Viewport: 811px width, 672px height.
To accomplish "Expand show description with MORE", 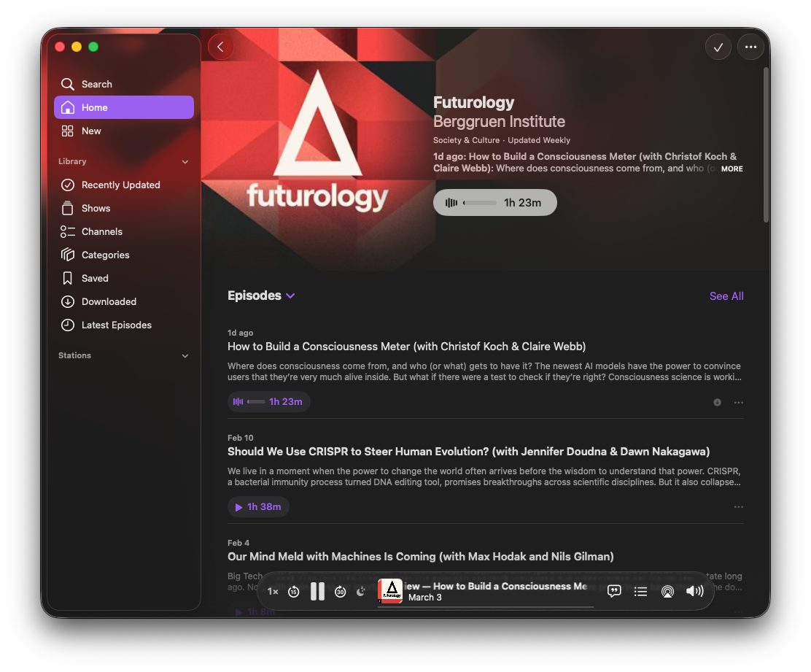I will click(732, 169).
